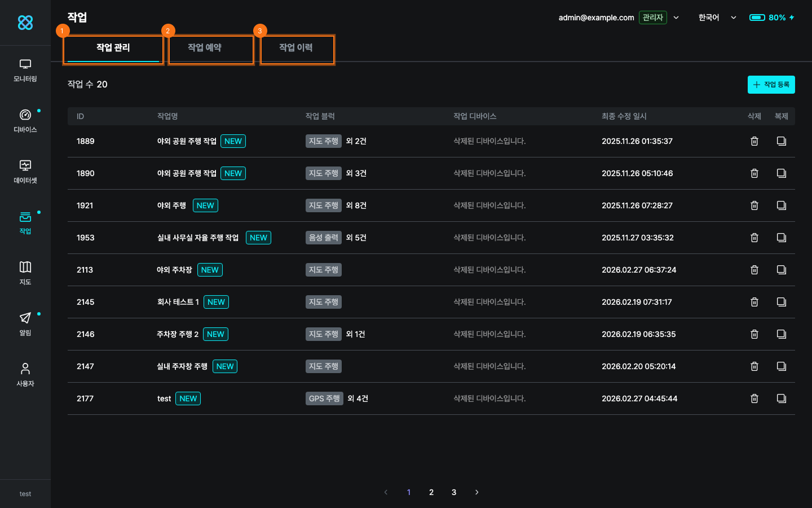Copy job 2146 with duplicate icon

(x=781, y=334)
